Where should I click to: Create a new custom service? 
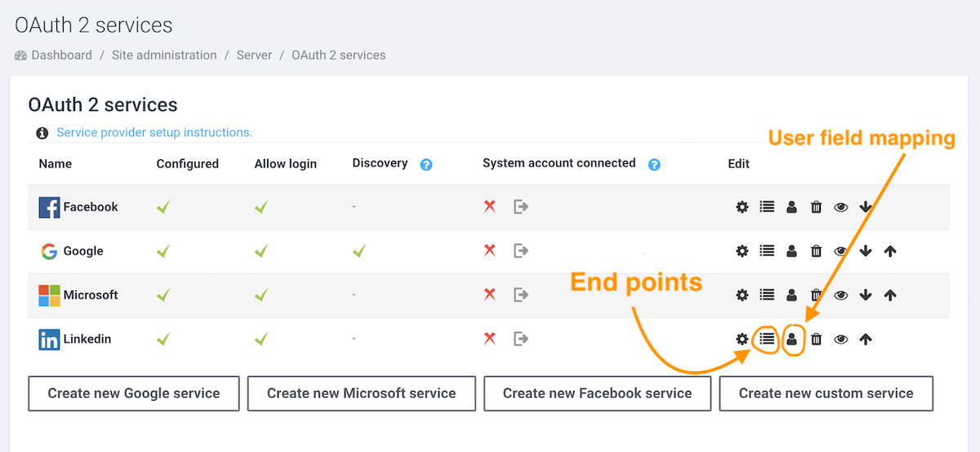(826, 393)
